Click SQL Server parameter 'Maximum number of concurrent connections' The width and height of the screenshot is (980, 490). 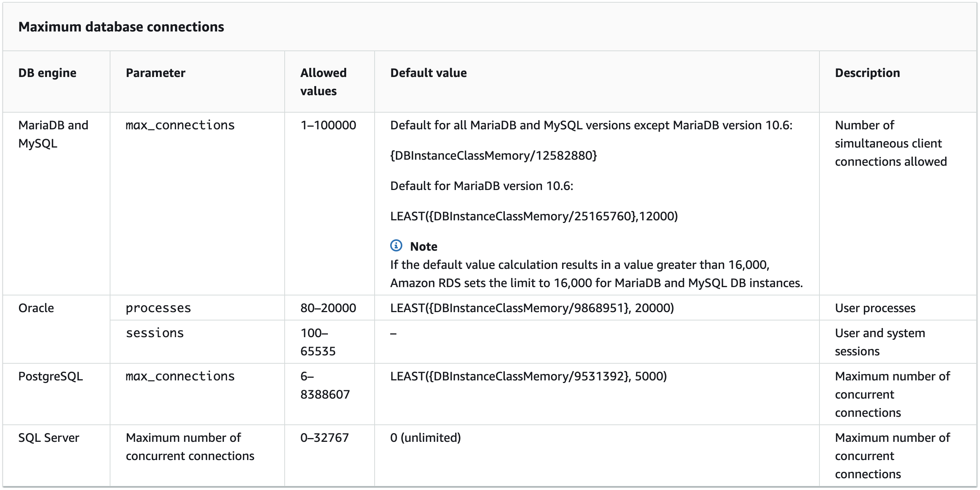click(190, 447)
